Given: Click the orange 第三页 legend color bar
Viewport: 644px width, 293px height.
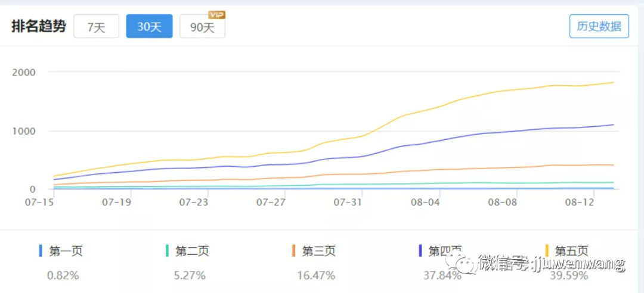Looking at the screenshot, I should pos(294,251).
